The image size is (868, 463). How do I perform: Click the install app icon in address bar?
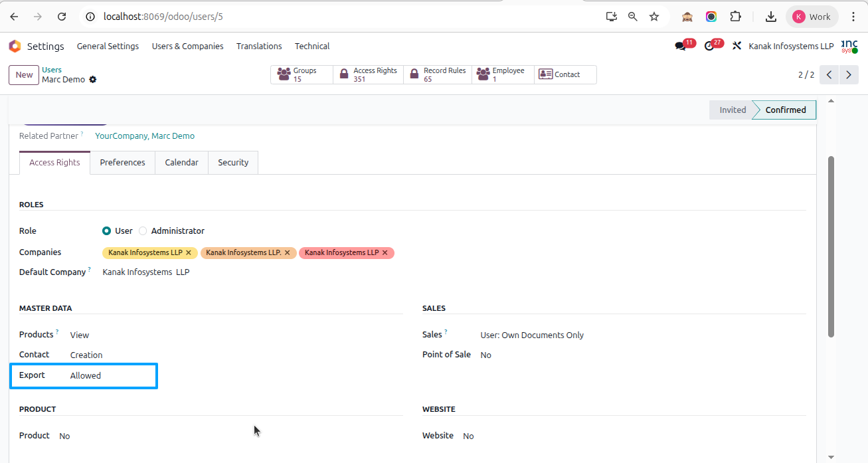tap(612, 17)
